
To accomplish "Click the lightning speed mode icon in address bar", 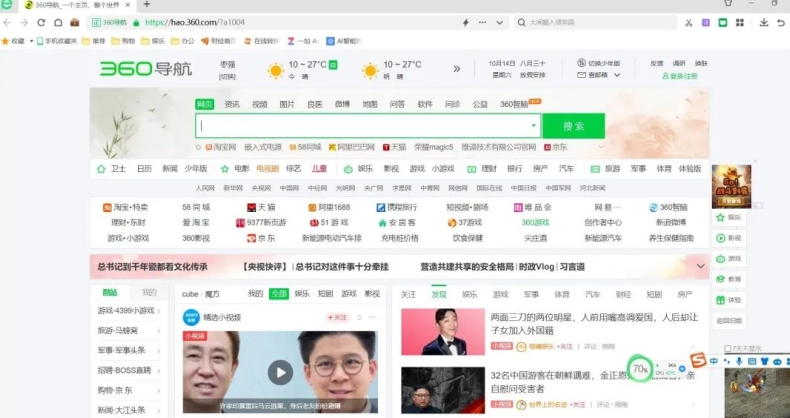I will [x=466, y=23].
